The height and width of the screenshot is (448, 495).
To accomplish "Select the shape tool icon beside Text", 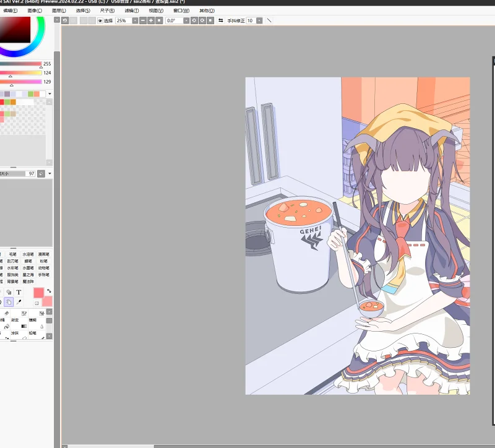I will point(9,292).
